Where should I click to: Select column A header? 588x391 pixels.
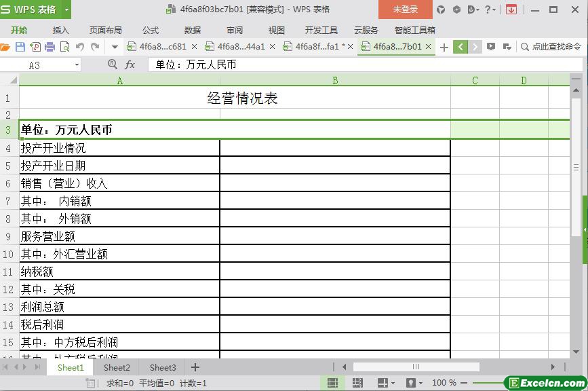tap(119, 81)
